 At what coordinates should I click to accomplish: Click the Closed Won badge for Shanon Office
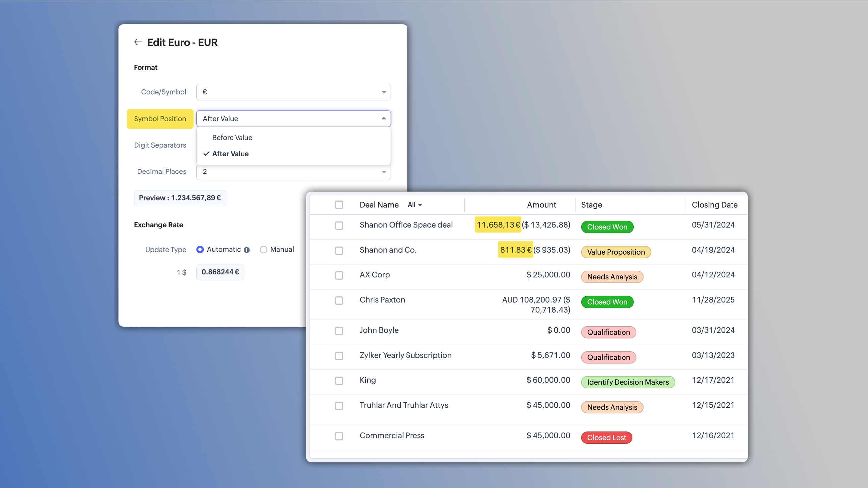607,227
